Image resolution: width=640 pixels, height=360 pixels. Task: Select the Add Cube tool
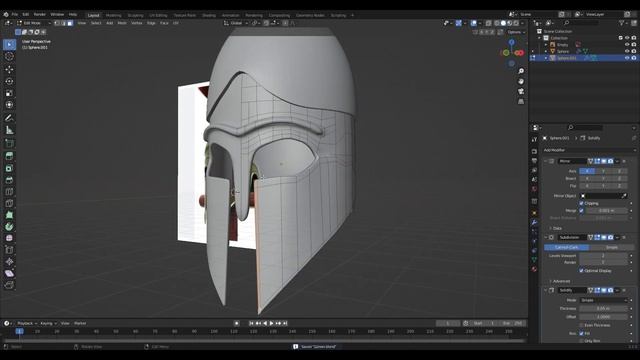(x=9, y=143)
